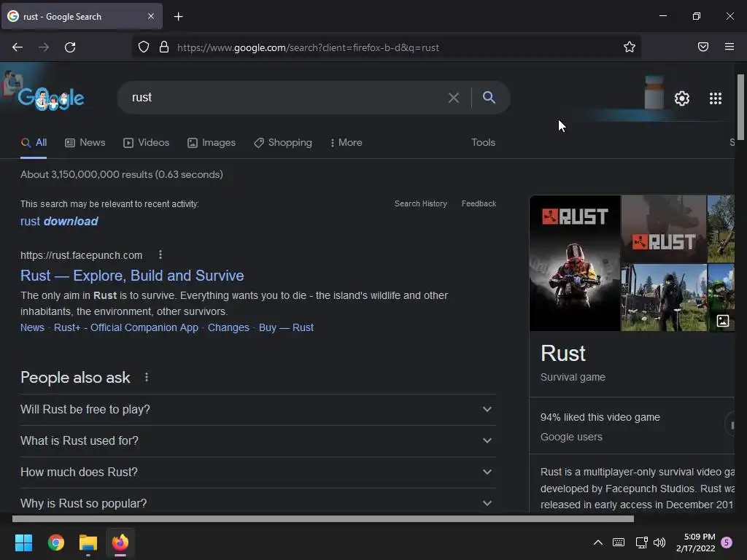Open the boots RUST logo thumbnail

664,229
